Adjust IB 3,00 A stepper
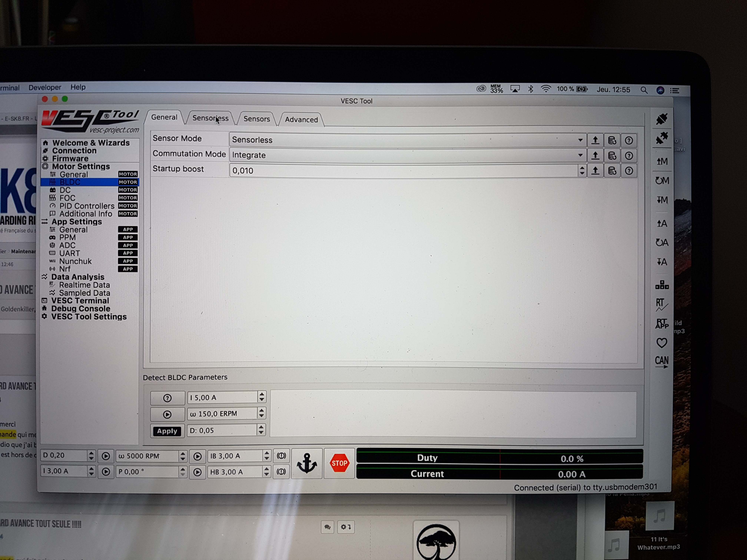 pos(267,456)
